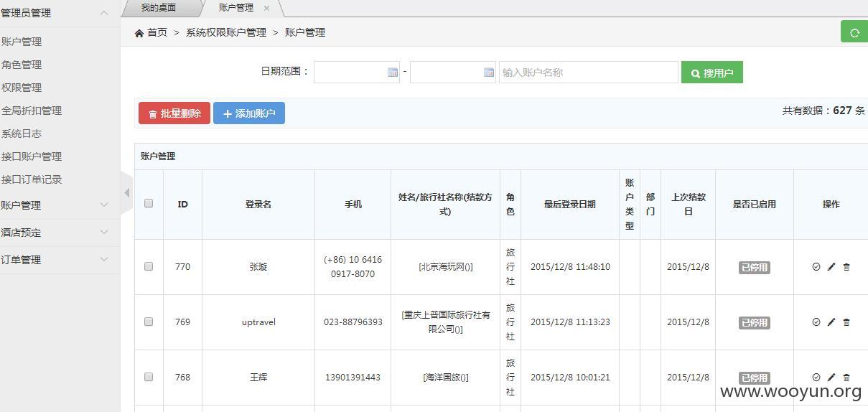The image size is (868, 412).
Task: Click the 共有数据:627 条 count text
Action: click(823, 111)
